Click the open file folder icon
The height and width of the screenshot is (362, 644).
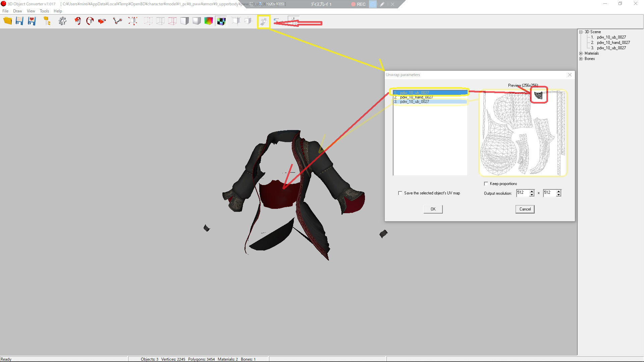pos(7,21)
